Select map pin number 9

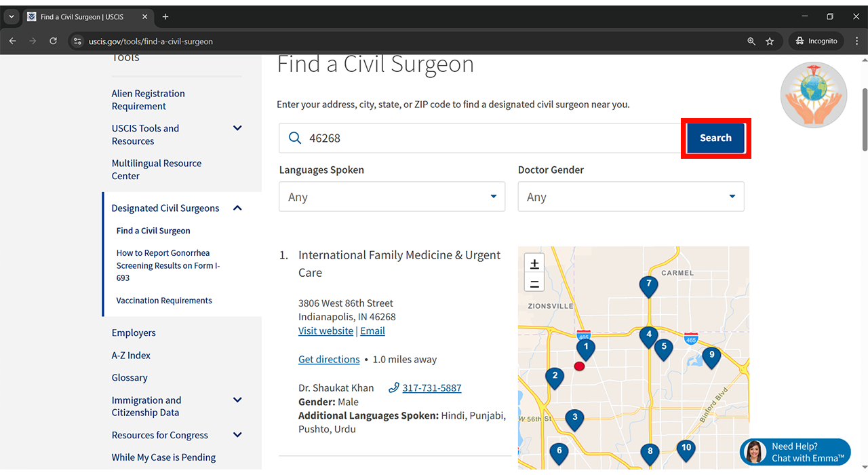(x=711, y=357)
